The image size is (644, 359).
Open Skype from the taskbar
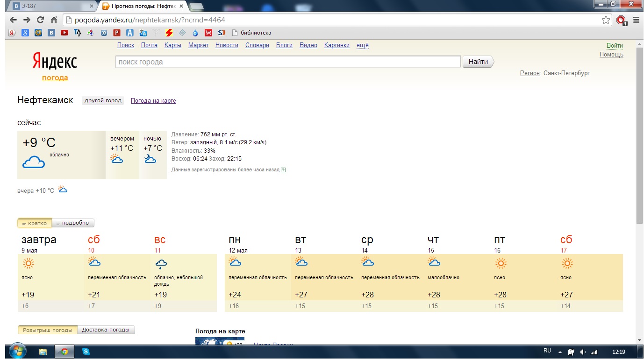(x=86, y=352)
